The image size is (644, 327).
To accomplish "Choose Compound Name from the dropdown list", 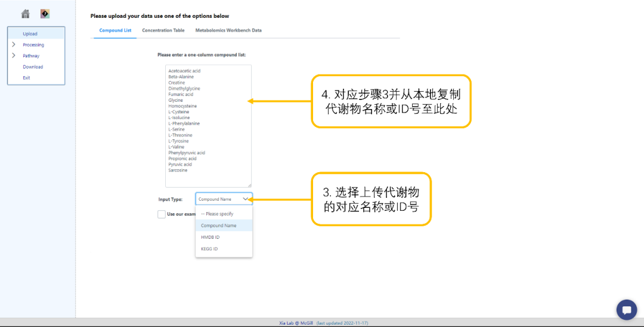I will pos(224,225).
